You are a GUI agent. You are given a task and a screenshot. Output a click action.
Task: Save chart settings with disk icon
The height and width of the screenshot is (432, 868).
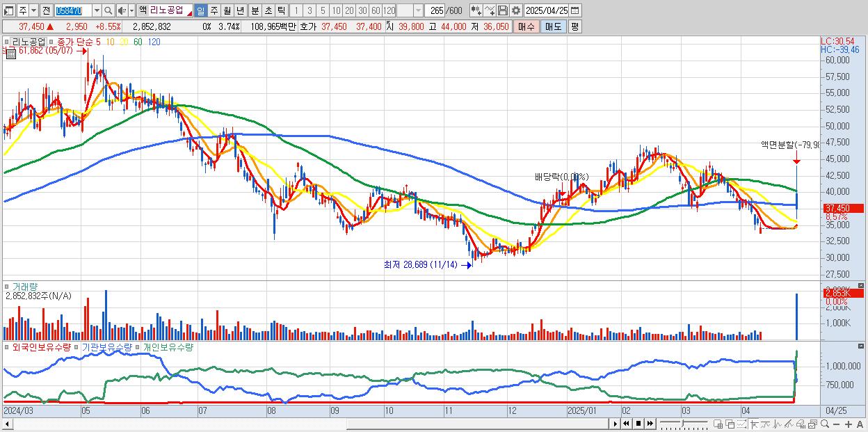tap(503, 10)
